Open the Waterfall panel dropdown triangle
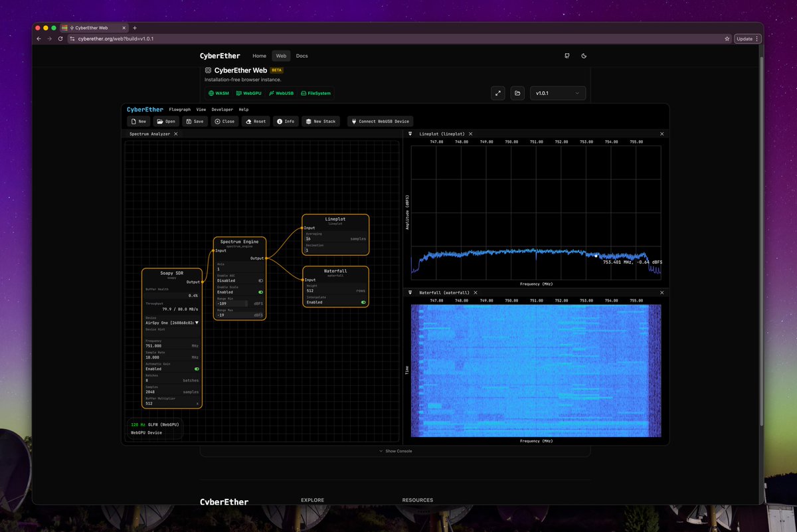Viewport: 797px width, 532px height. 410,293
